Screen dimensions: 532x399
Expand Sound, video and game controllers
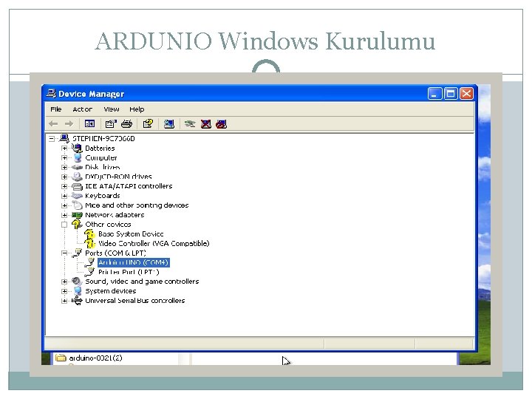(x=64, y=282)
